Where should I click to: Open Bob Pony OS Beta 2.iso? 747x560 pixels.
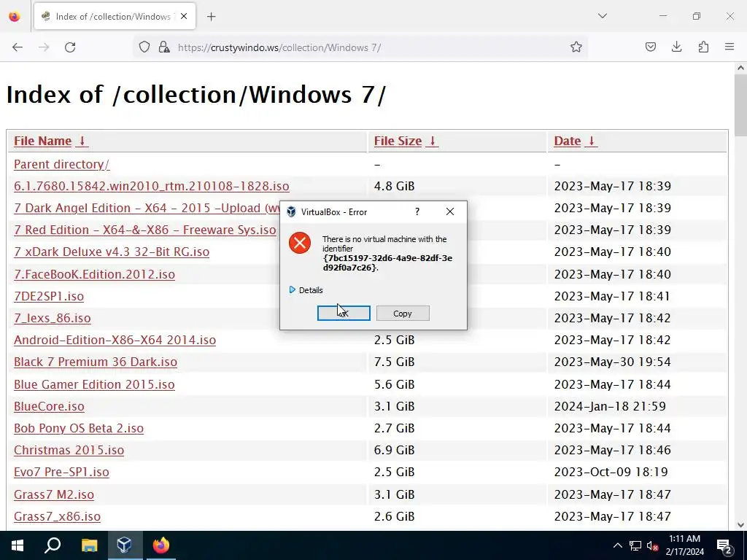79,428
